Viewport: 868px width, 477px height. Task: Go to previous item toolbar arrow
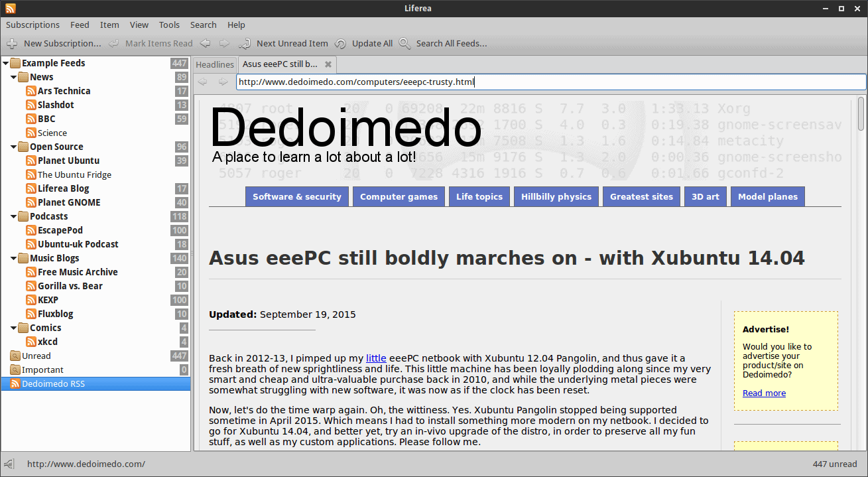pyautogui.click(x=206, y=44)
